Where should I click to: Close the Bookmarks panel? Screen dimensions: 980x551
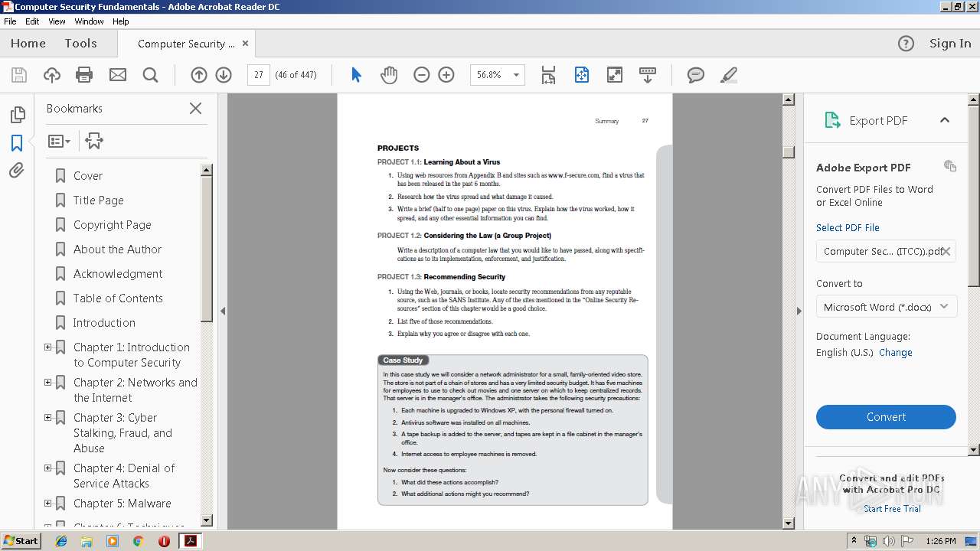[196, 109]
